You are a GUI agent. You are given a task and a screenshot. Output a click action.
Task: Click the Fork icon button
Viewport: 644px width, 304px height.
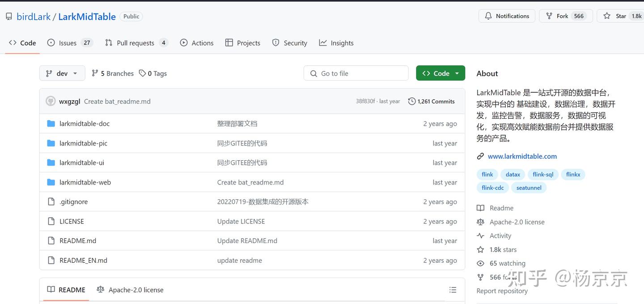(x=549, y=16)
